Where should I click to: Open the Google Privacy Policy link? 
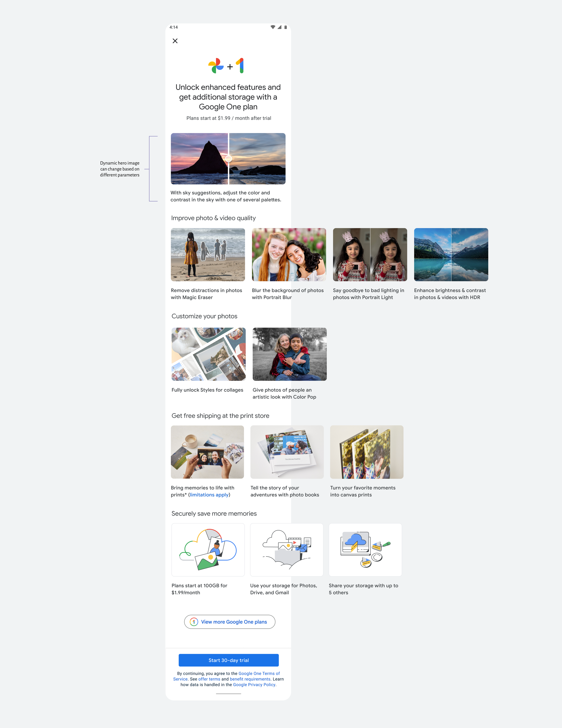pyautogui.click(x=254, y=685)
